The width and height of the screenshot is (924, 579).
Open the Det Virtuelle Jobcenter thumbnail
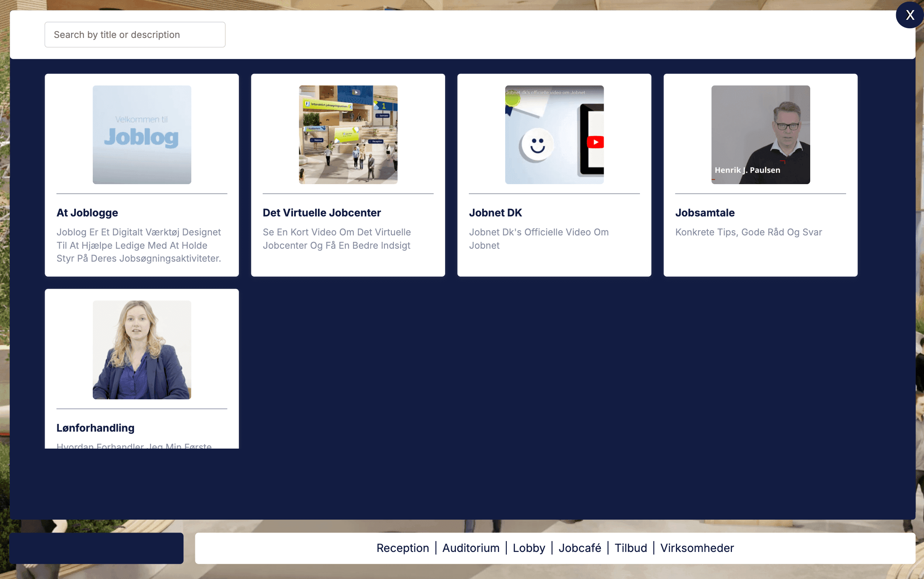tap(348, 134)
